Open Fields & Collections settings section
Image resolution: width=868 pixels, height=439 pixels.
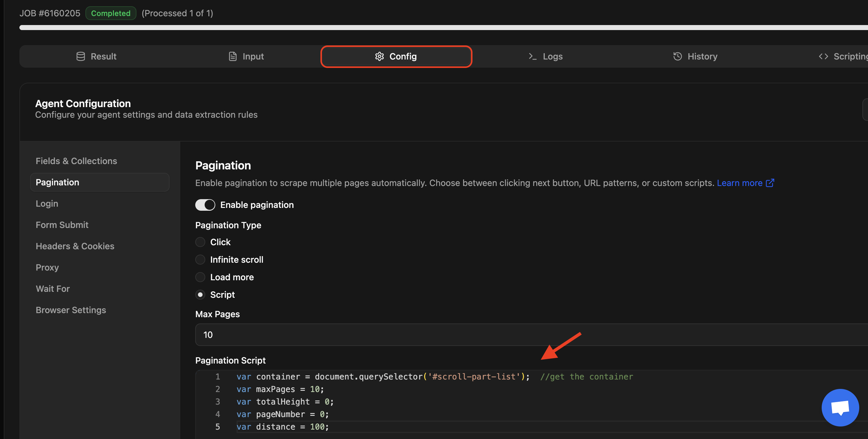[x=76, y=161]
